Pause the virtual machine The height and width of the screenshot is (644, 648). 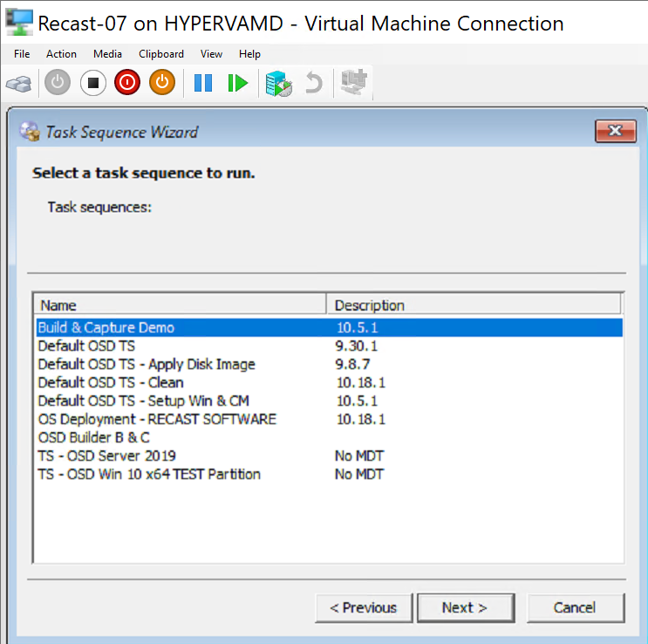pyautogui.click(x=203, y=83)
